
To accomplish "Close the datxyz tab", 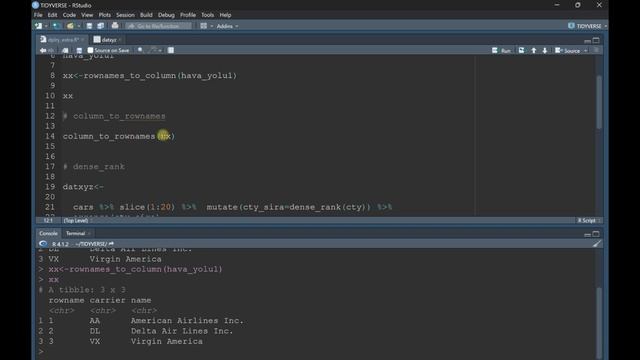I will click(x=120, y=40).
